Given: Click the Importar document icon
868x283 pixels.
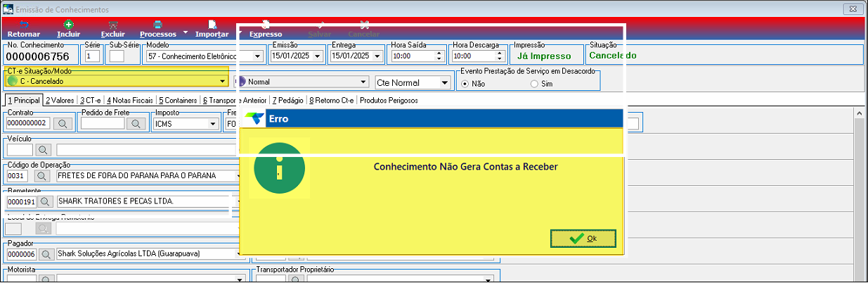Looking at the screenshot, I should coord(212,25).
